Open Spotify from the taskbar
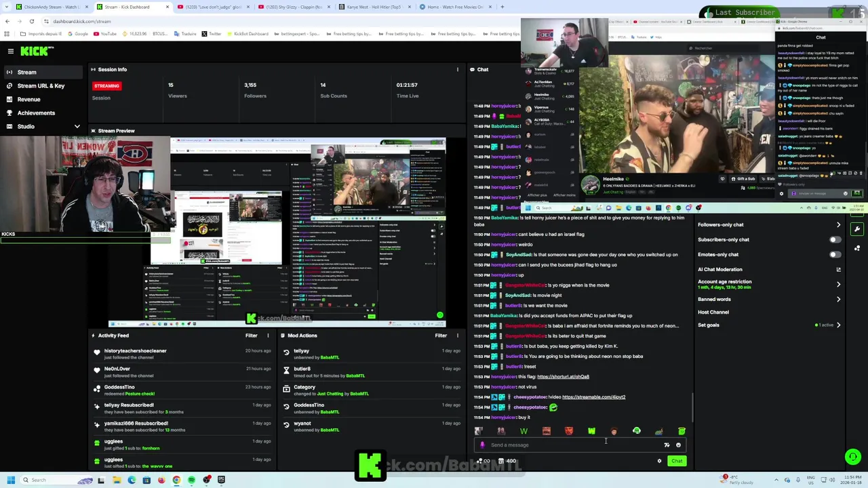868x488 pixels. click(191, 481)
